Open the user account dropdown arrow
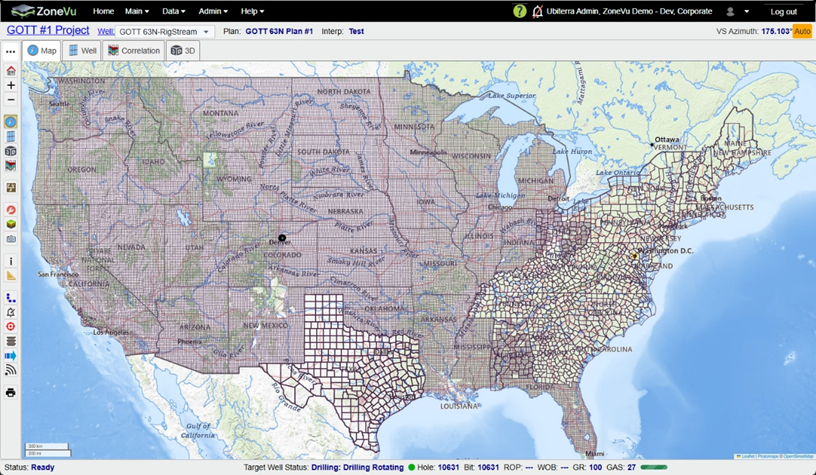The width and height of the screenshot is (816, 475). point(747,11)
